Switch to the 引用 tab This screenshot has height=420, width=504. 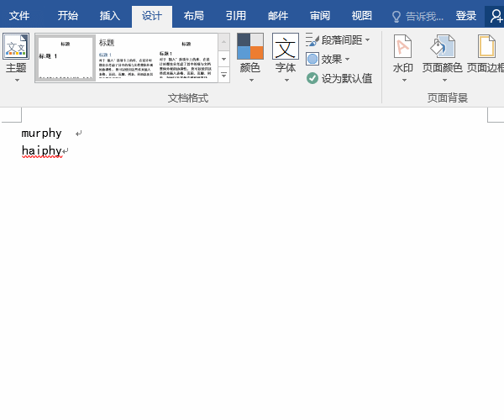(x=236, y=16)
